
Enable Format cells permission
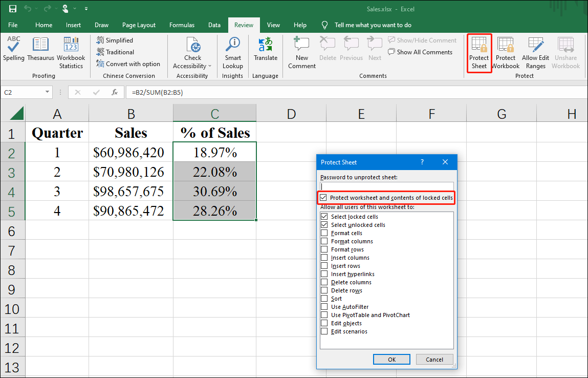point(324,233)
